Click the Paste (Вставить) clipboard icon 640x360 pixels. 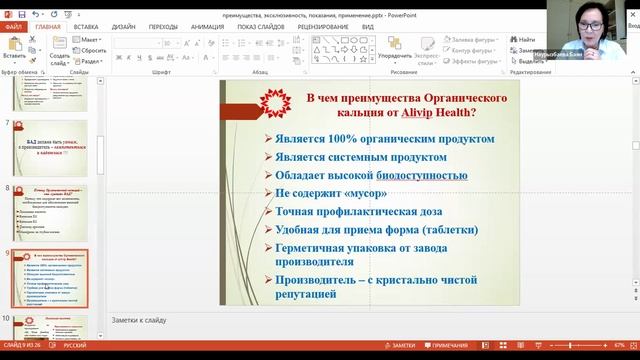coord(15,44)
